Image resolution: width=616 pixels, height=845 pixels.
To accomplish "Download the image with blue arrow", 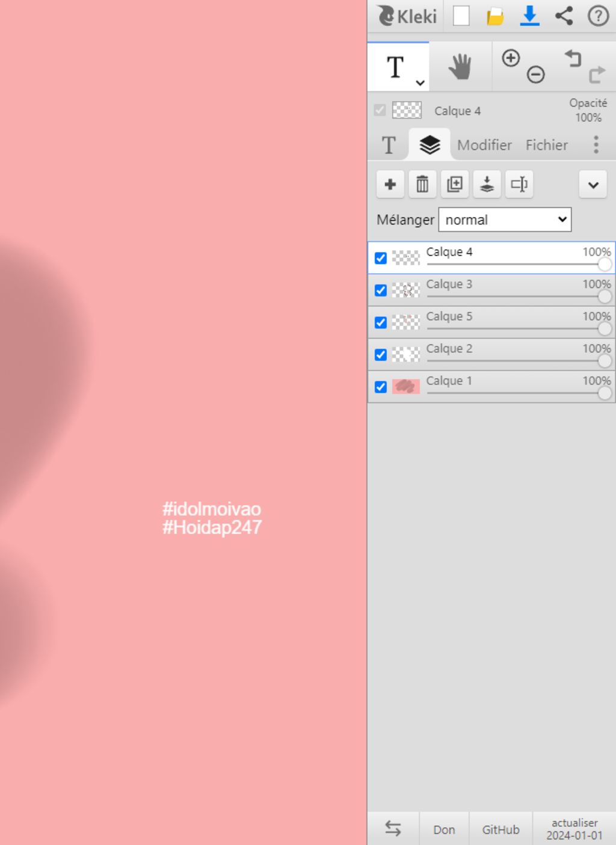I will click(x=529, y=16).
